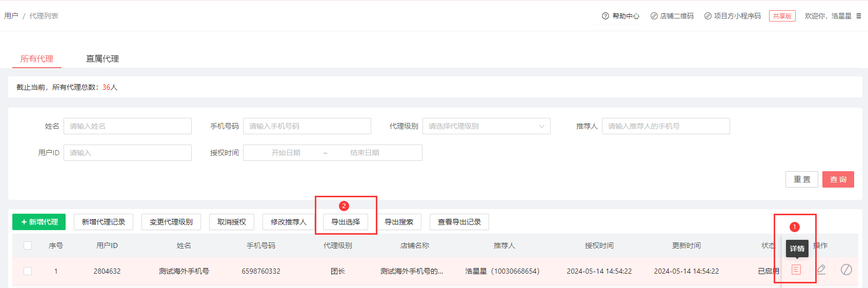
Task: Toggle the select-all checkbox in table header
Action: coord(28,245)
